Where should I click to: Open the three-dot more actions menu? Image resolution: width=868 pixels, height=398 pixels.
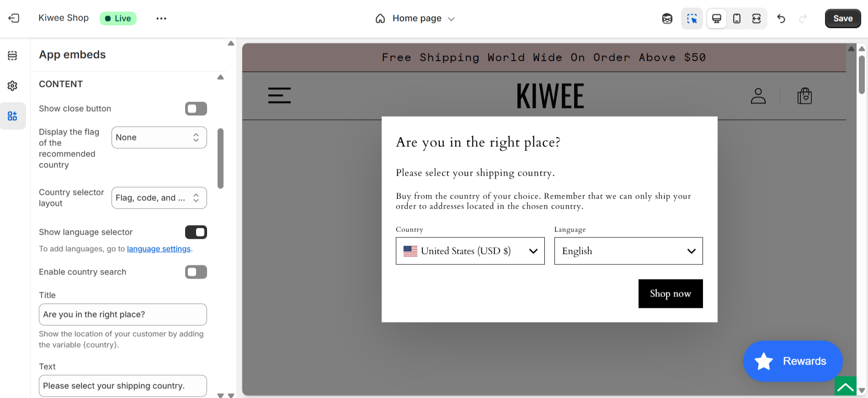tap(161, 18)
